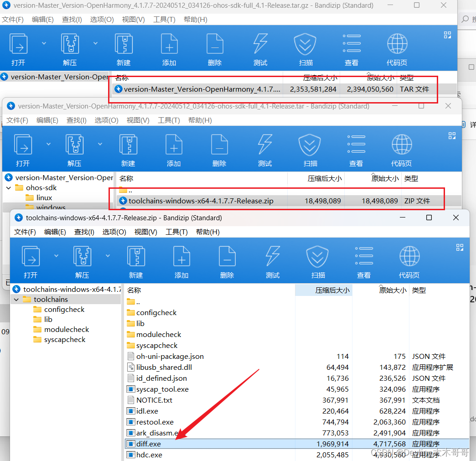Collapse the toolchains folder in the sidebar tree
Image resolution: width=476 pixels, height=461 pixels.
tap(17, 299)
